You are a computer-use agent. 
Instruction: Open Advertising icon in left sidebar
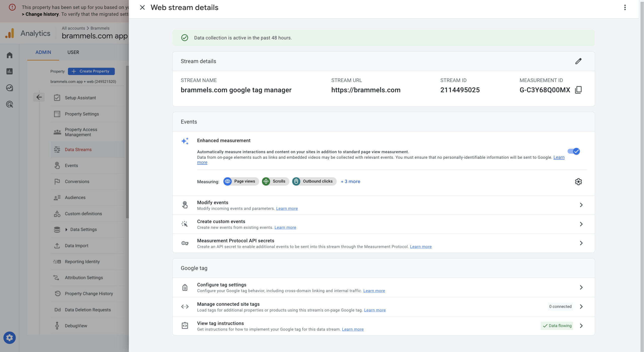10,104
